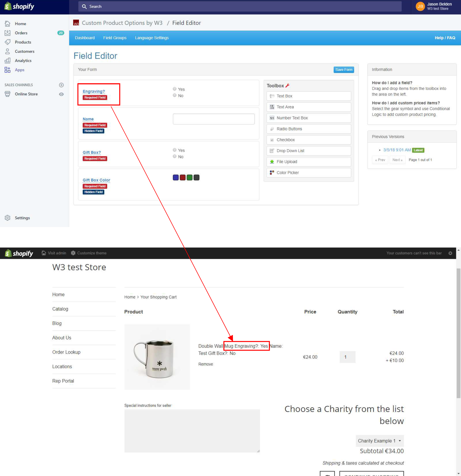
Task: Click the Toolbox wrench icon
Action: click(287, 86)
